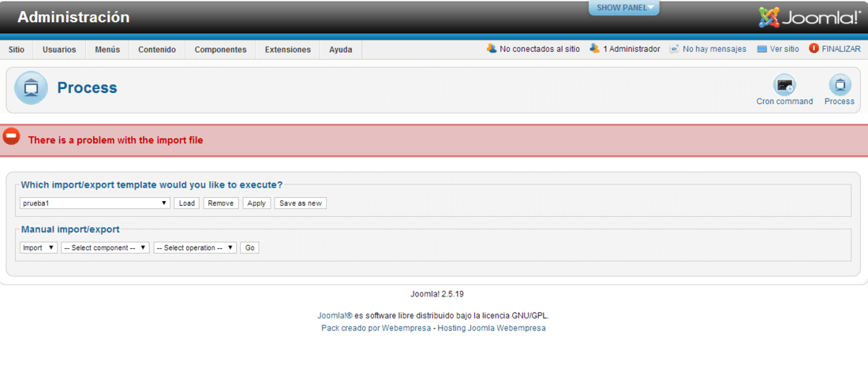Image resolution: width=868 pixels, height=376 pixels.
Task: Expand the SHOW PANEL tab
Action: tap(624, 8)
